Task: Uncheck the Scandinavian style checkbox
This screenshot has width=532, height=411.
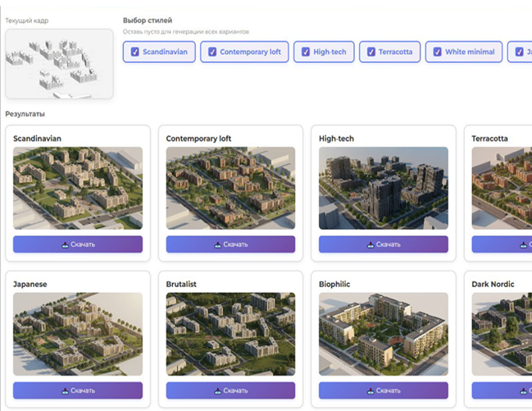Action: [x=135, y=52]
